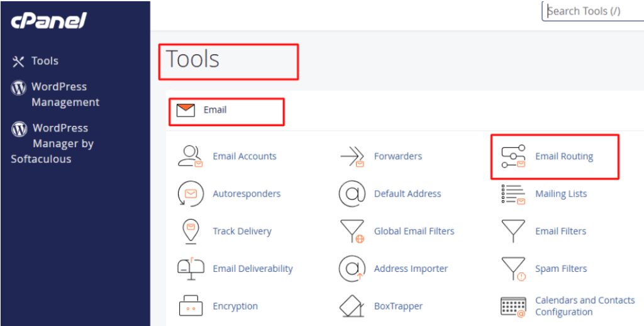
Task: Click the Track Delivery pin icon
Action: tap(191, 232)
